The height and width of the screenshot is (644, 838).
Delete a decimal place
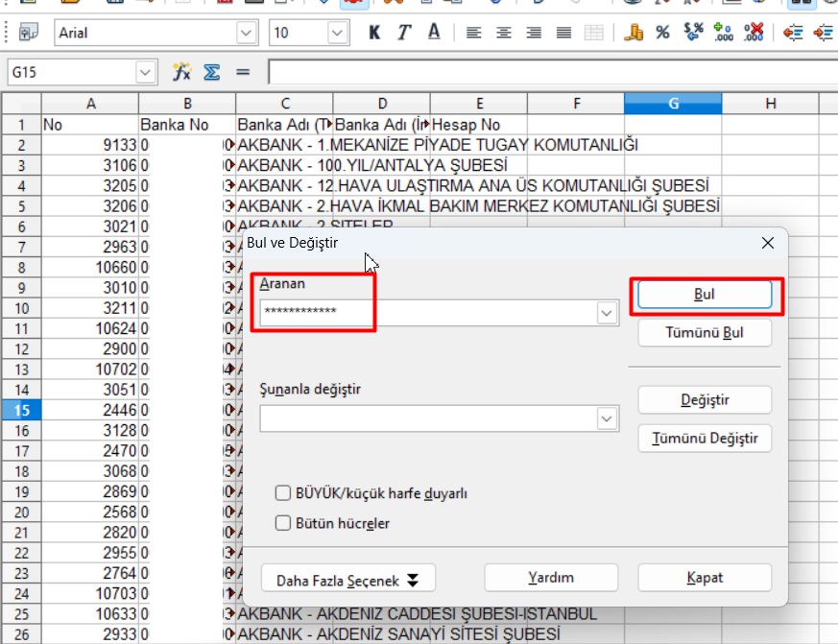pyautogui.click(x=754, y=34)
